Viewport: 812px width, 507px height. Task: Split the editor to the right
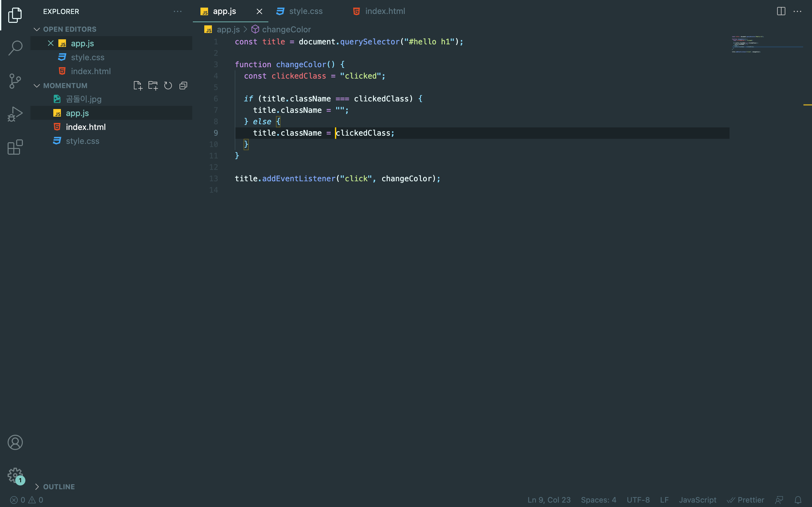coord(781,11)
